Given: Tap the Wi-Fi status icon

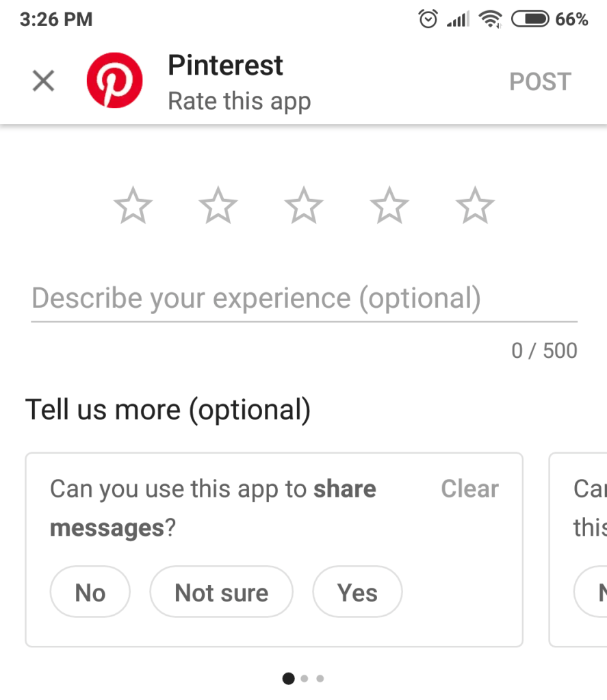Looking at the screenshot, I should [491, 19].
